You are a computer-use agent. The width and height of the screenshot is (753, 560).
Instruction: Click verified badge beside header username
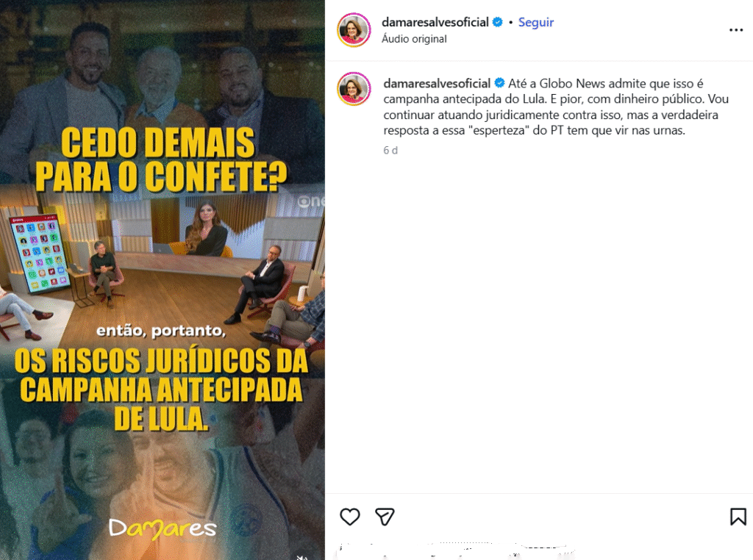(498, 22)
